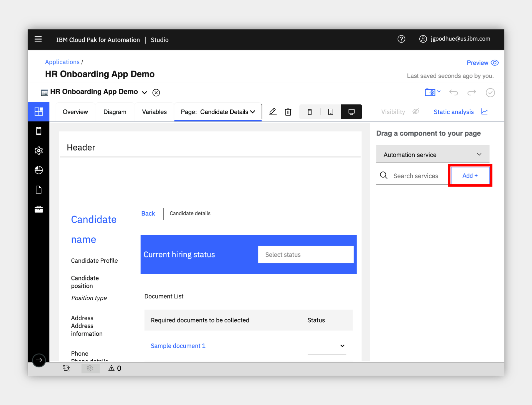Switch to desktop layout view
The height and width of the screenshot is (405, 532).
click(351, 112)
